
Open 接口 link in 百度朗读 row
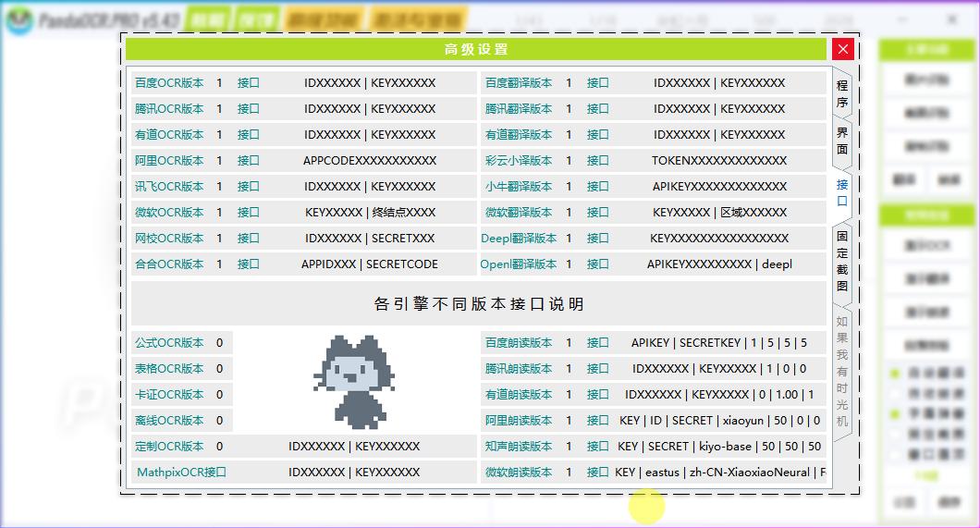point(597,342)
